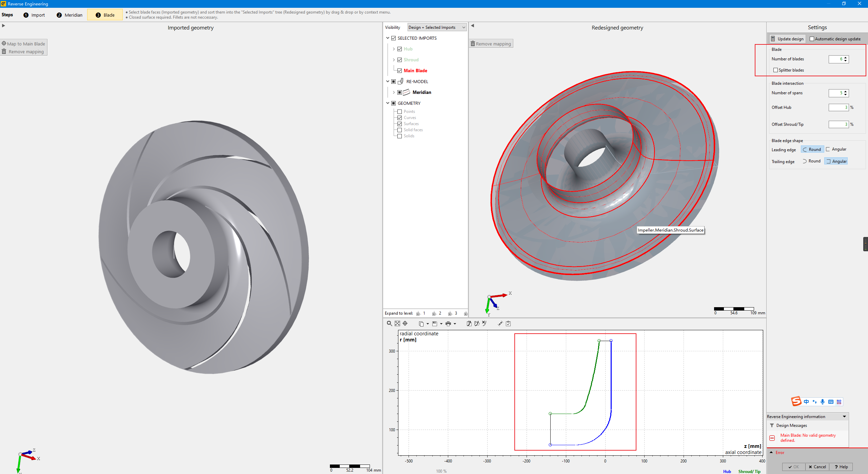Image resolution: width=868 pixels, height=474 pixels.
Task: Go to the Meridian step tab
Action: 70,15
